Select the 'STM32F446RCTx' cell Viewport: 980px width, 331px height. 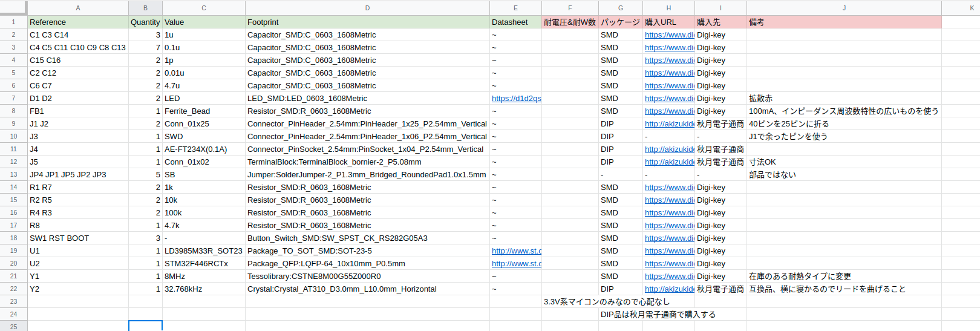pyautogui.click(x=204, y=263)
